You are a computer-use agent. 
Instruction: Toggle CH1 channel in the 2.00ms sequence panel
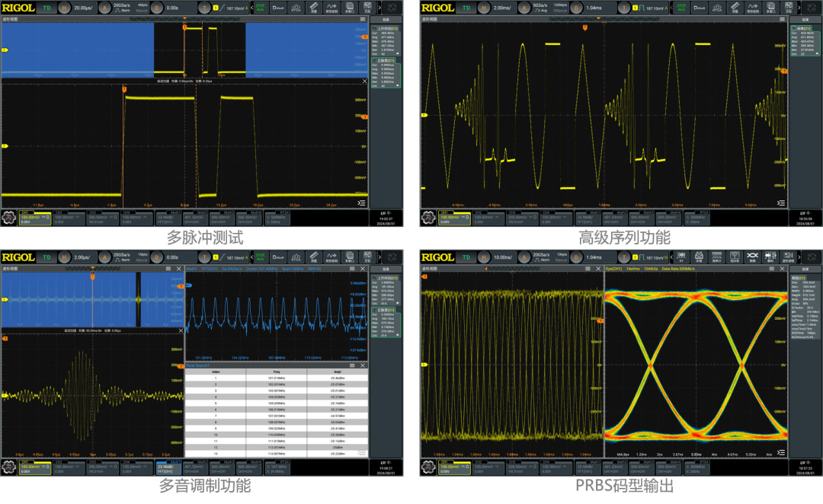[454, 219]
